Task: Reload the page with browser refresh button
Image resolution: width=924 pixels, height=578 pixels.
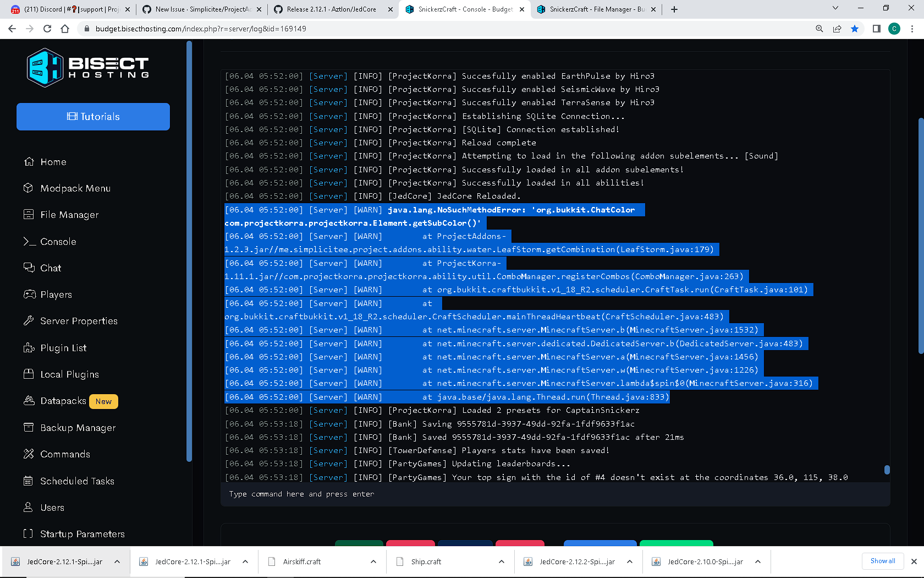Action: point(47,29)
